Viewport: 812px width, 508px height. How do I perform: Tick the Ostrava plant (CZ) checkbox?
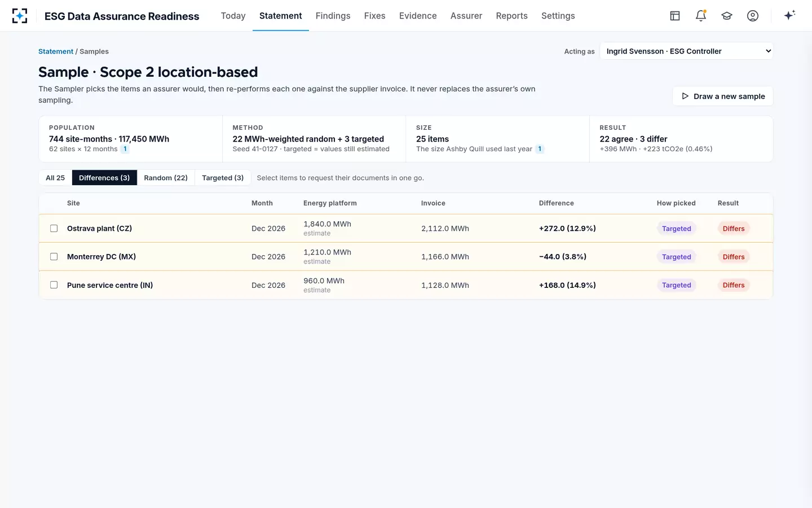54,229
